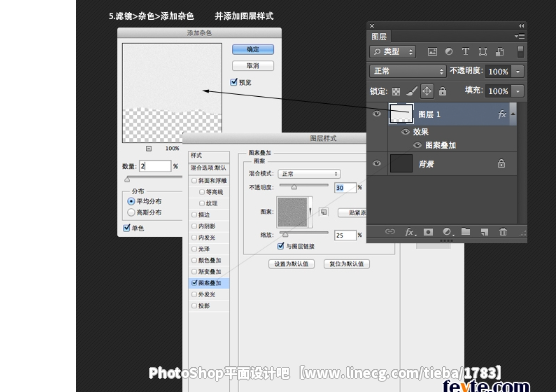The width and height of the screenshot is (557, 392).
Task: Click the 设置为默认值 button
Action: pyautogui.click(x=291, y=264)
